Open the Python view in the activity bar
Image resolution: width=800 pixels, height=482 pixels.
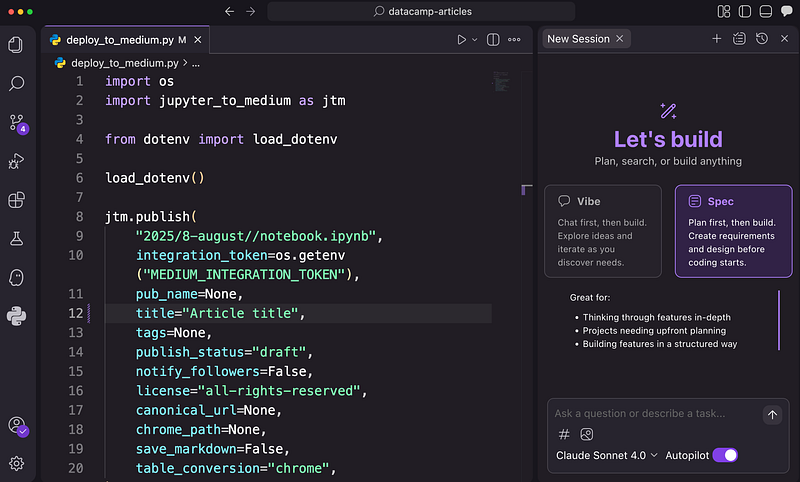(16, 316)
